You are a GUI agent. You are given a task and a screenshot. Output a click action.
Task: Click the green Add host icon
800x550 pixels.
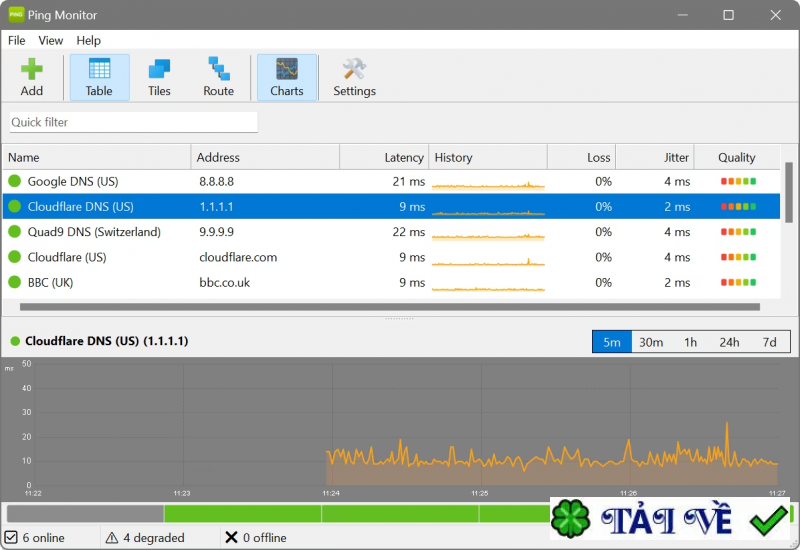pyautogui.click(x=32, y=77)
